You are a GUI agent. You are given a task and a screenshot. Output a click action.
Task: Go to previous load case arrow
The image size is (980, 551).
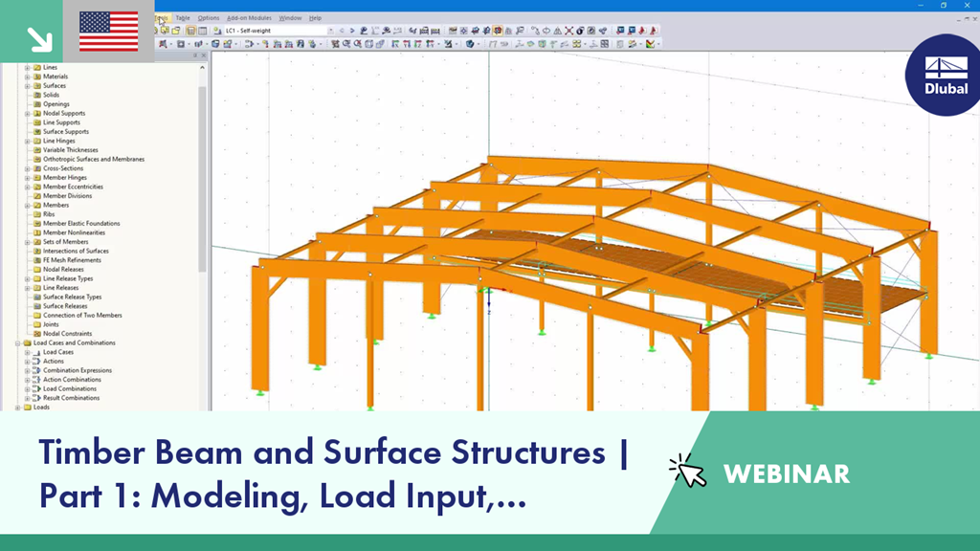click(342, 30)
